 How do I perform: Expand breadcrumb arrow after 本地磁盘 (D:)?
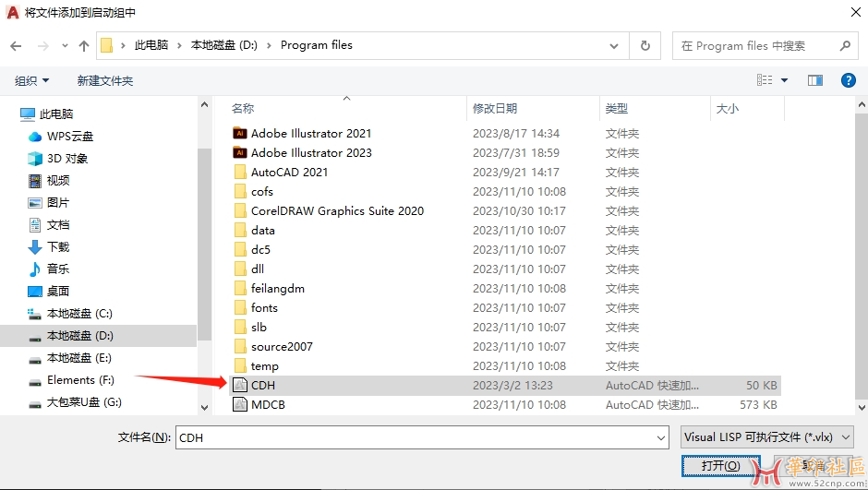point(269,45)
